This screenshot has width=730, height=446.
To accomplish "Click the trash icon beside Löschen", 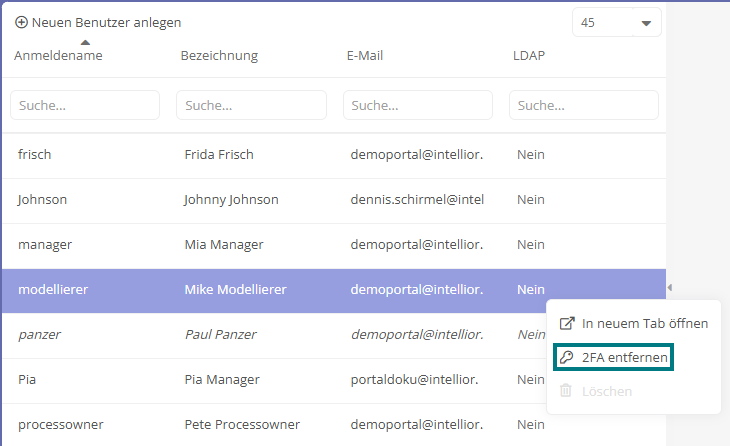I will click(566, 391).
